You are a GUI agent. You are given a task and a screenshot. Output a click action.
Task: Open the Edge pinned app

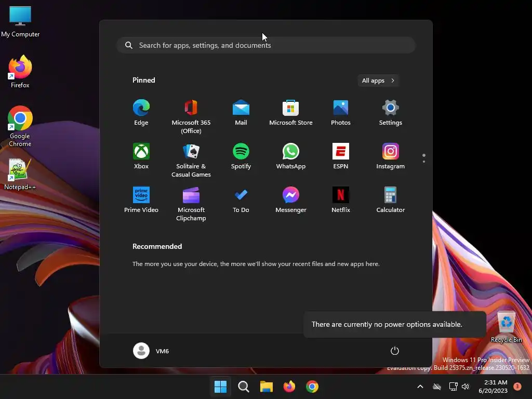[141, 113]
